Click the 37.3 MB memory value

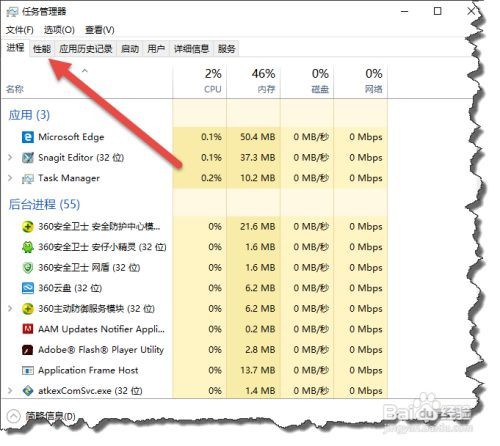tap(258, 158)
